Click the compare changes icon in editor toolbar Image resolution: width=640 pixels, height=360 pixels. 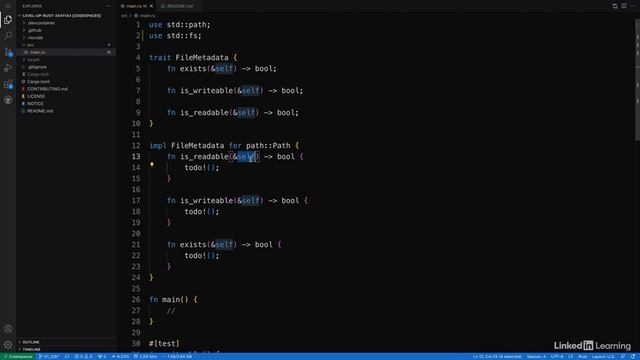point(615,6)
